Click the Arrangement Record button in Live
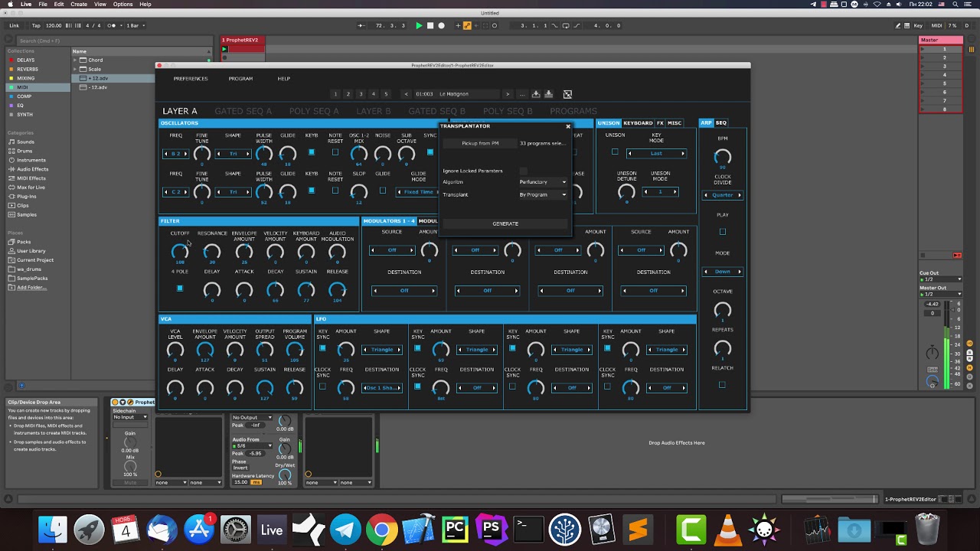 point(441,25)
